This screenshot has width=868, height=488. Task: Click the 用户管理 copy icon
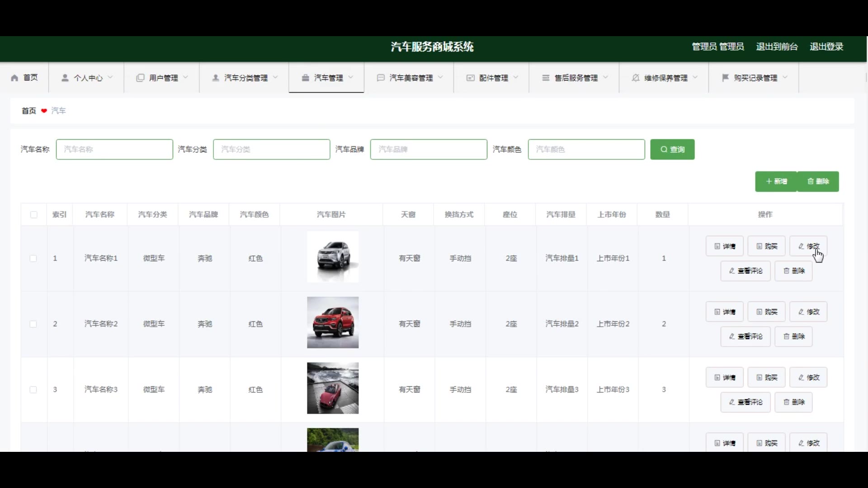point(140,78)
